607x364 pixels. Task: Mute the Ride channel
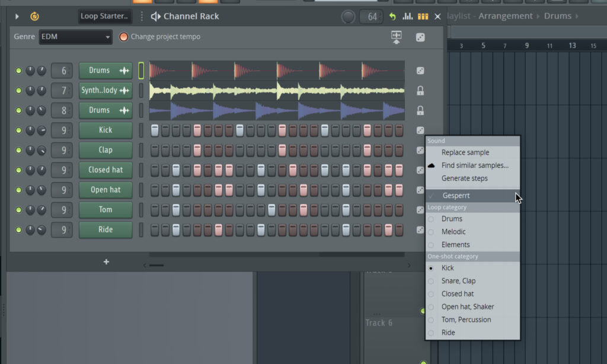(18, 230)
